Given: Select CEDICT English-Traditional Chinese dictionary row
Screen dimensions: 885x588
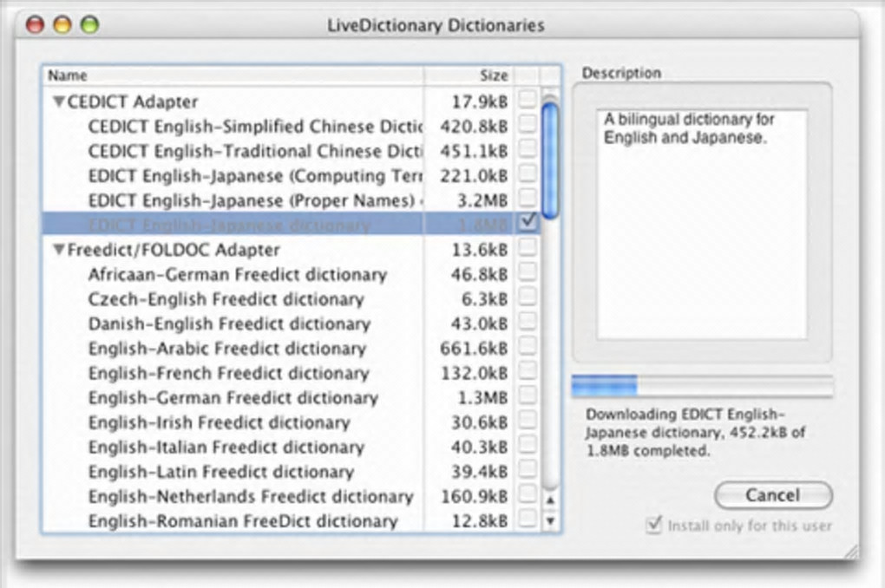Looking at the screenshot, I should pos(290,151).
